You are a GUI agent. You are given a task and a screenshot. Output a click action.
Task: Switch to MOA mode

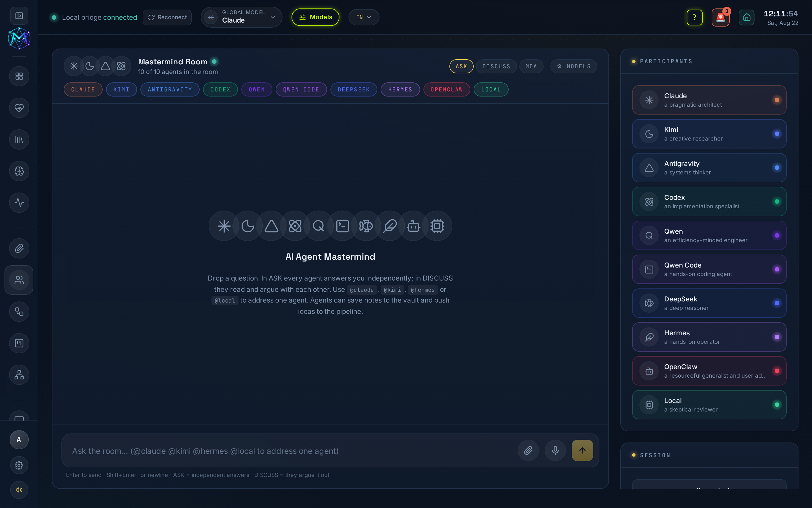(x=531, y=66)
